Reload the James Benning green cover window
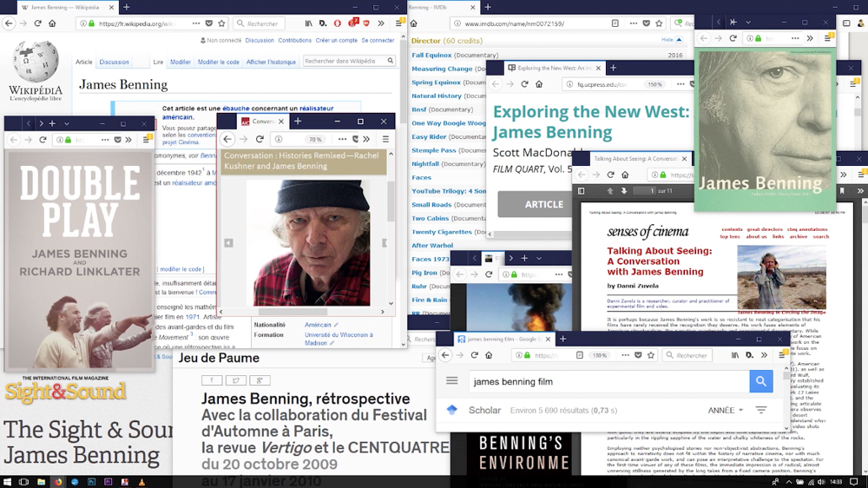Viewport: 868px width, 488px height. click(733, 38)
